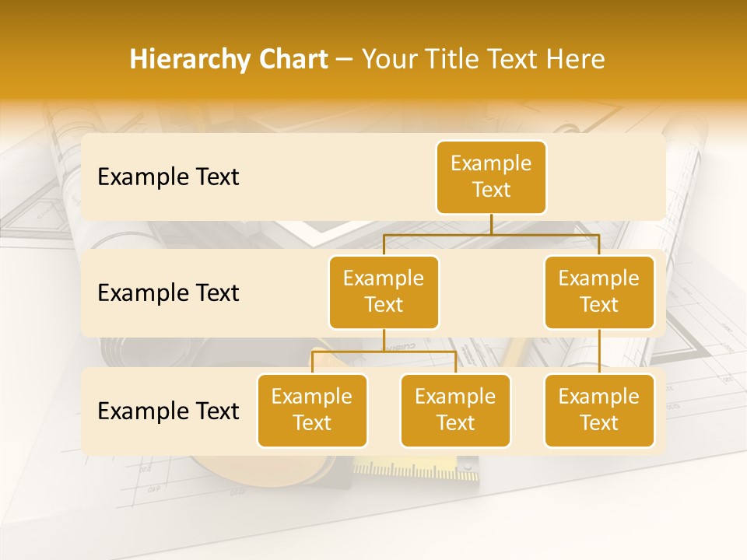
Task: Click the second-level right Example Text box
Action: [x=599, y=292]
